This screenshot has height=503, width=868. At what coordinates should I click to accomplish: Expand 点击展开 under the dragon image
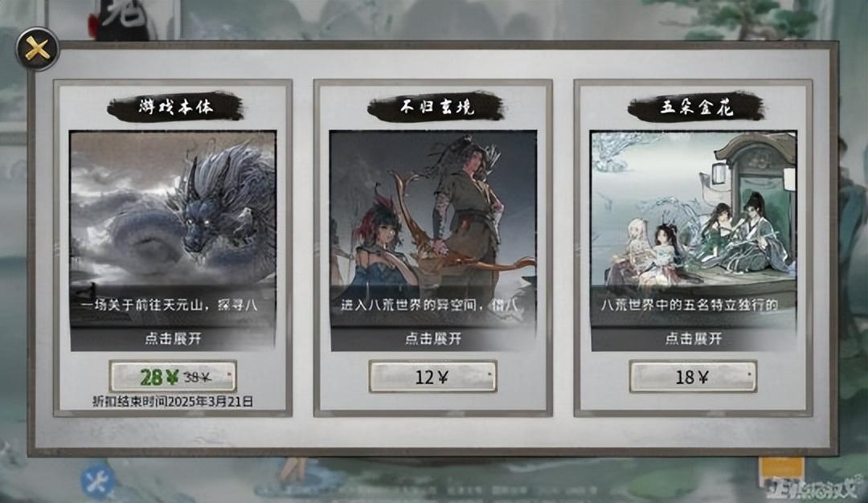(173, 338)
